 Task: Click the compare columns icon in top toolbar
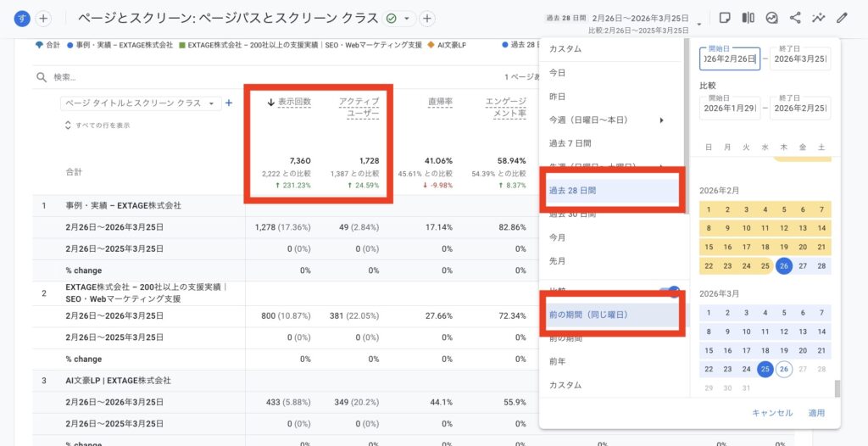(748, 18)
